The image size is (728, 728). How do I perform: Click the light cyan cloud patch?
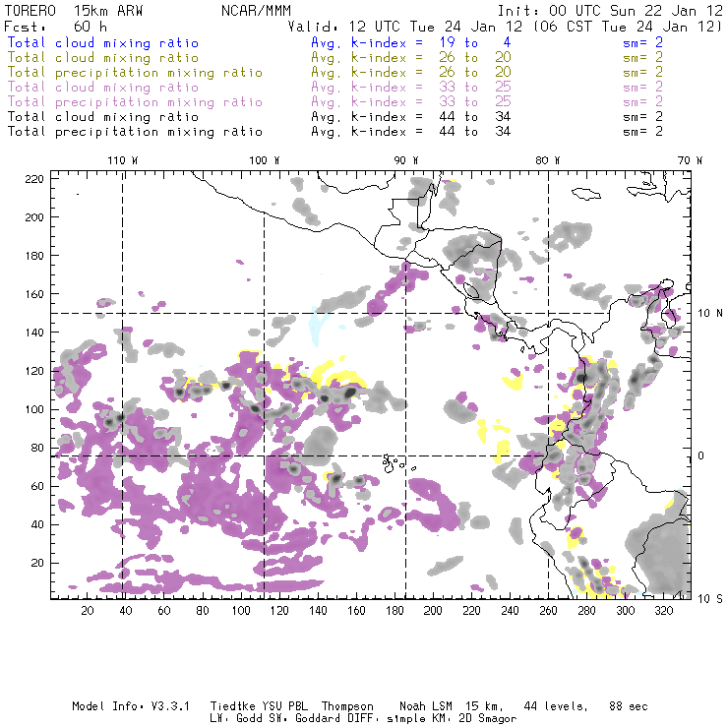click(317, 325)
